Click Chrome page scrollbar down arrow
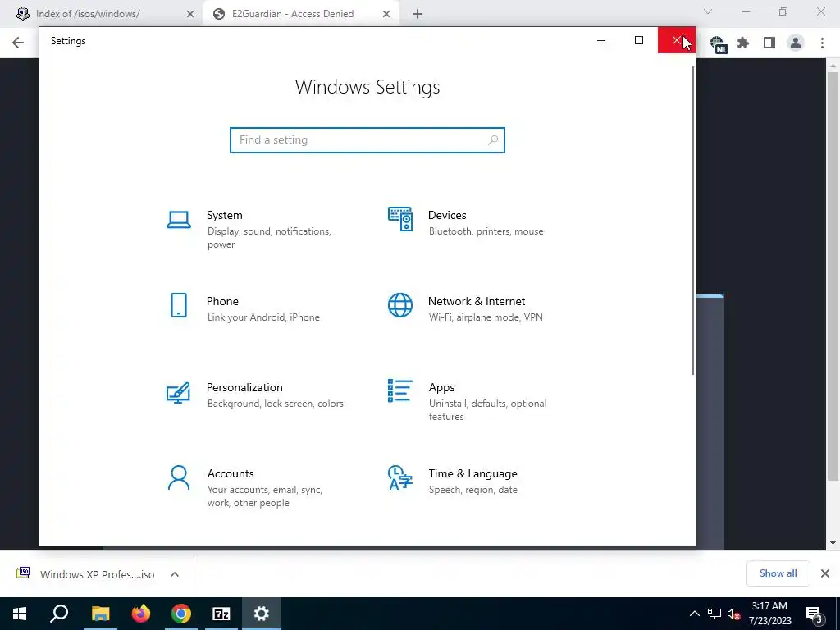Viewport: 840px width, 630px height. pos(833,543)
